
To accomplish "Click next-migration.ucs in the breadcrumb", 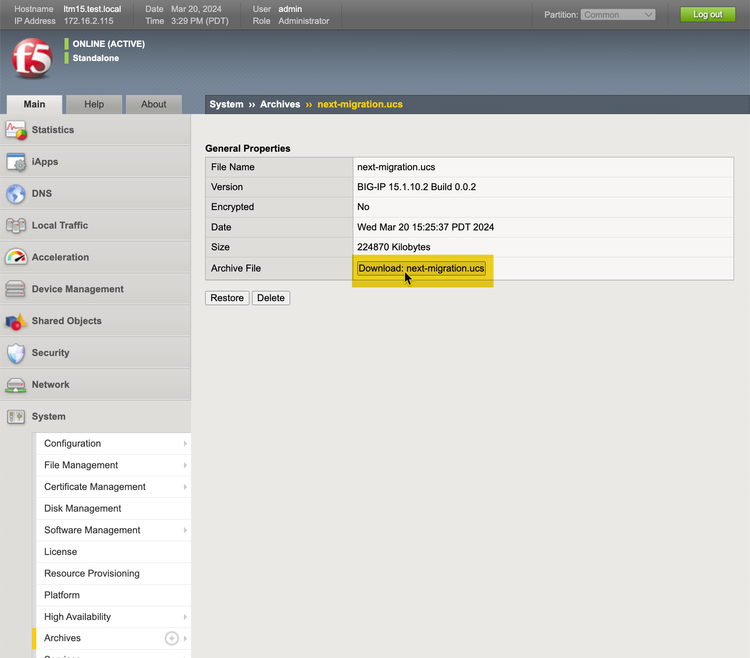I will 360,104.
